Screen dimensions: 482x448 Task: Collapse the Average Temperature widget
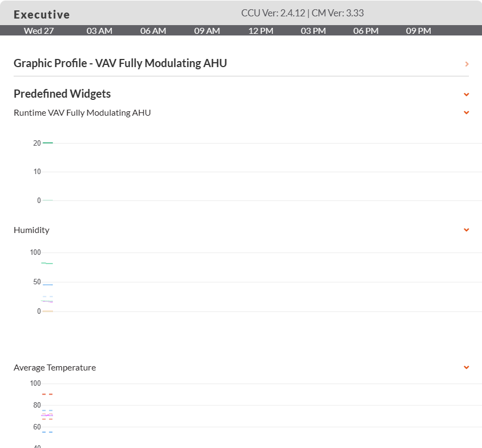pyautogui.click(x=466, y=367)
